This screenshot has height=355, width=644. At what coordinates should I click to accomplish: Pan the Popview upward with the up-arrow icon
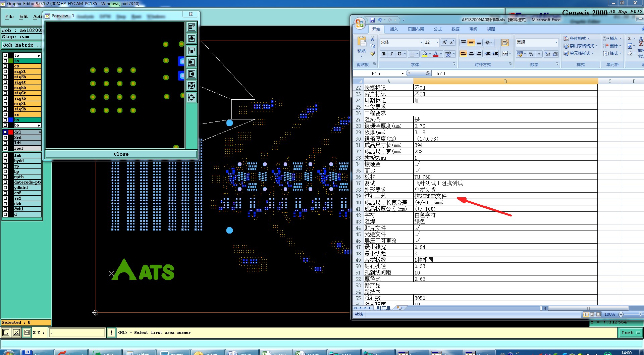(192, 39)
